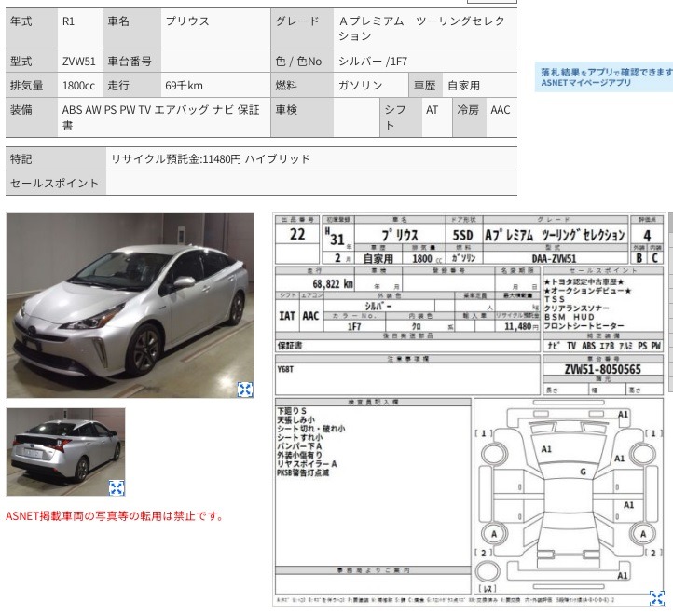Click the empty セールスポイント value row
Image resolution: width=673 pixels, height=616 pixels.
[x=310, y=184]
